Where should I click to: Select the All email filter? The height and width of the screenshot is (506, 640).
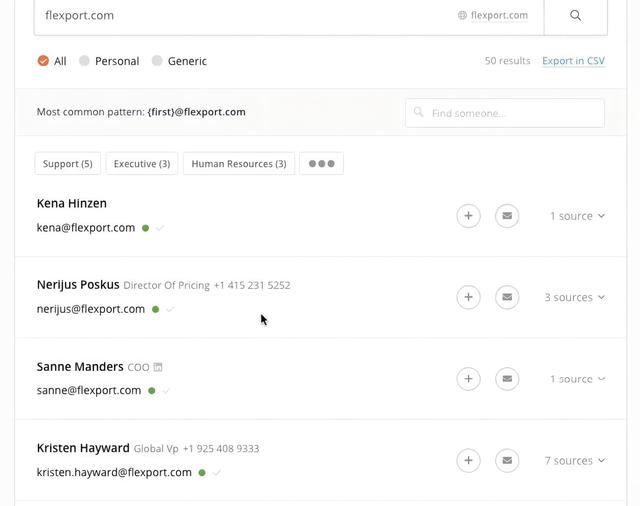(52, 61)
